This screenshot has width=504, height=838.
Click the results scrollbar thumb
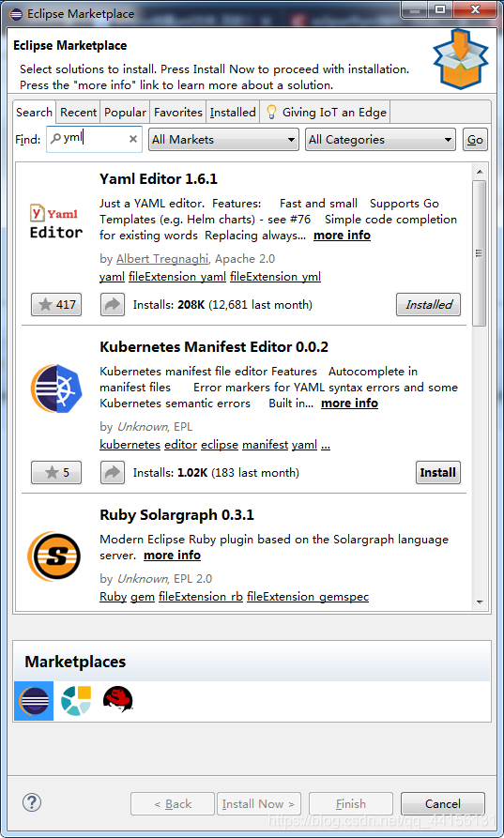point(480,252)
